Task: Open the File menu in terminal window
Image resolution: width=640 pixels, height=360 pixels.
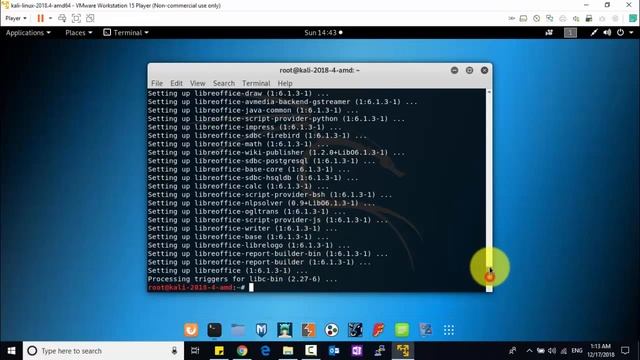Action: click(157, 83)
